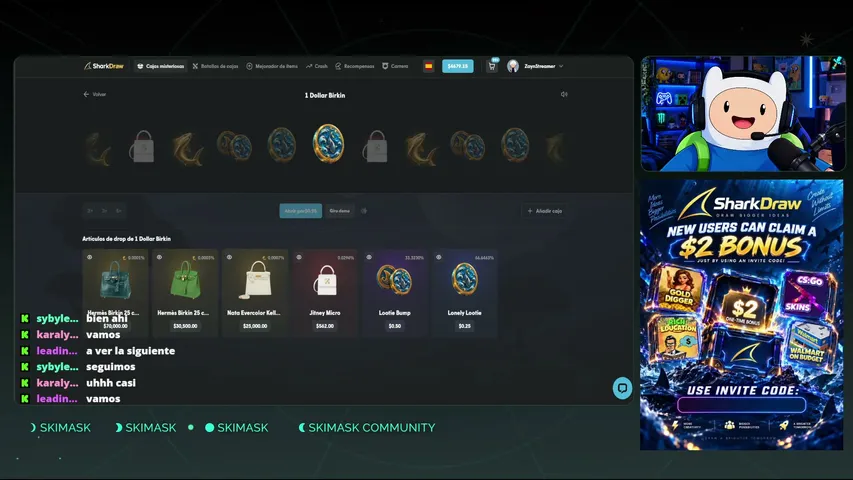Click the invite code field in SharkDraw ad
This screenshot has width=853, height=480.
click(741, 405)
